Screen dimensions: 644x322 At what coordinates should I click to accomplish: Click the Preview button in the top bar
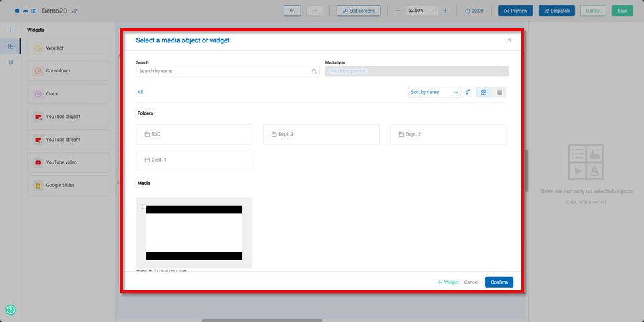[515, 11]
